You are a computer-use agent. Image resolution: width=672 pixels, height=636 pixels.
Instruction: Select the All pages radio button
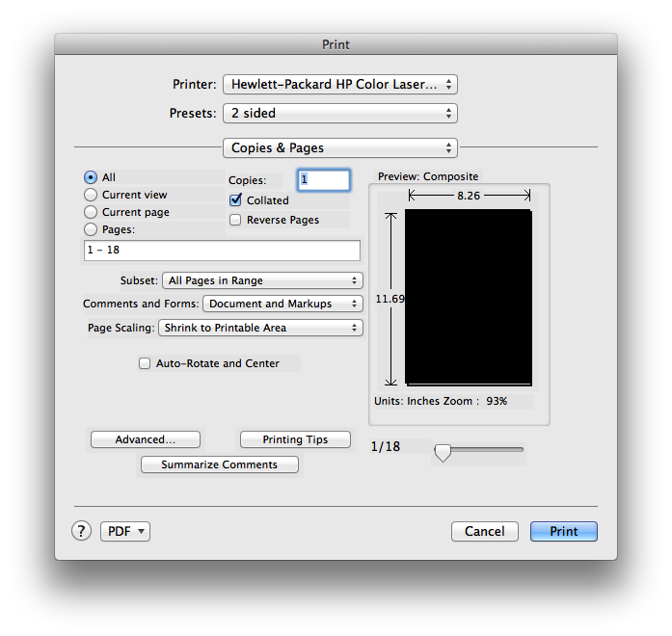(91, 177)
